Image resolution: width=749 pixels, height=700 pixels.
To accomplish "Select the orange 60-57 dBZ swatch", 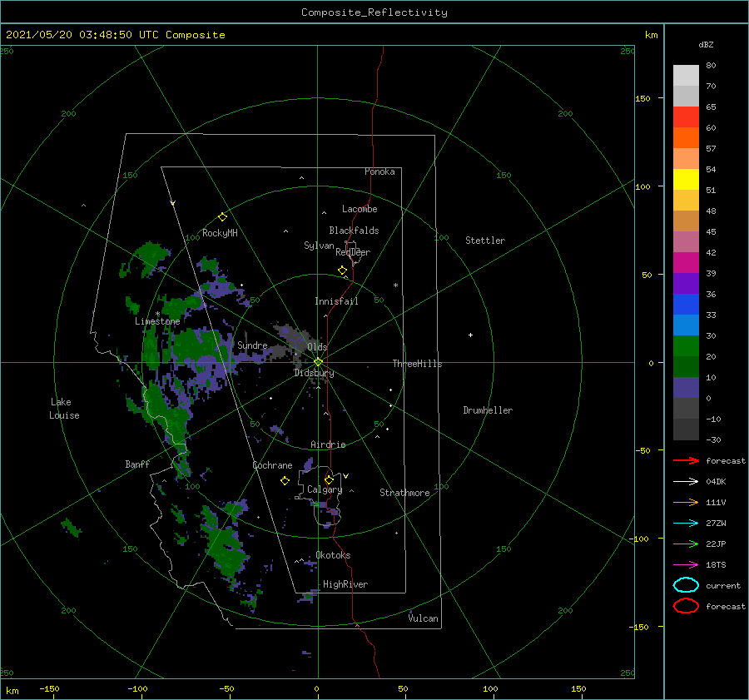I will pos(686,138).
